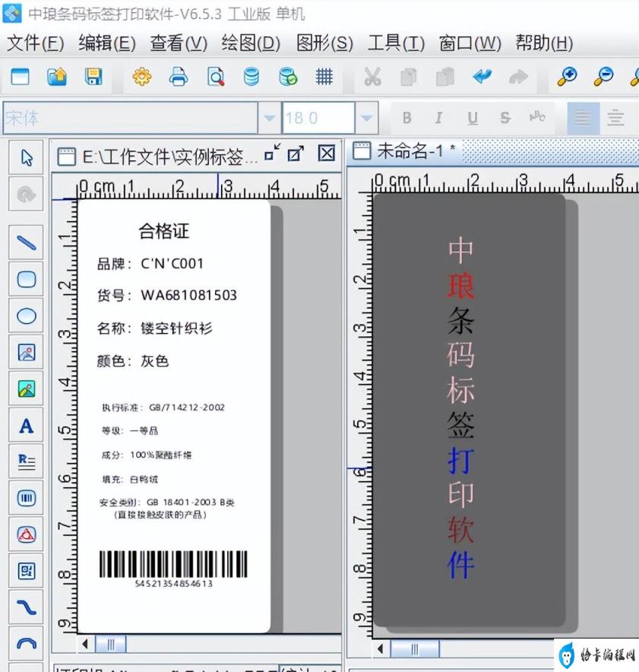This screenshot has width=639, height=672.
Task: Maximize the left document sub-window
Action: point(296,154)
